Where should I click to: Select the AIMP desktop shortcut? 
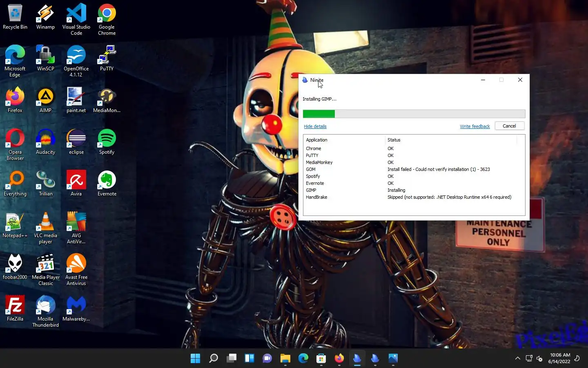pos(45,100)
